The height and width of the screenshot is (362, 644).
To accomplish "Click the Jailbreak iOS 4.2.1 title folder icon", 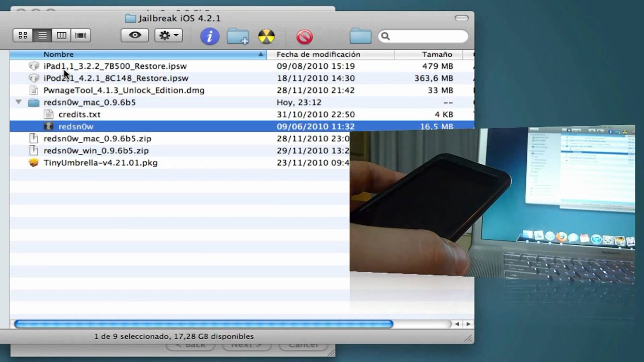I will point(130,19).
